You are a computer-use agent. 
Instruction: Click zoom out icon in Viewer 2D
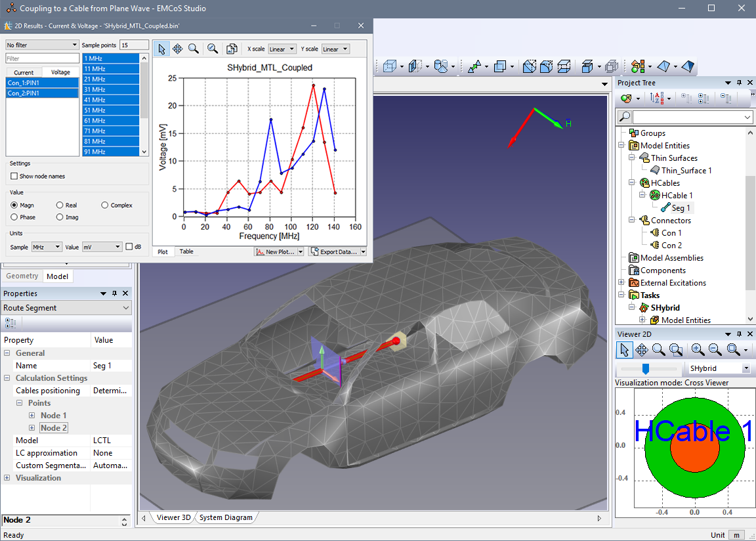[x=715, y=350]
